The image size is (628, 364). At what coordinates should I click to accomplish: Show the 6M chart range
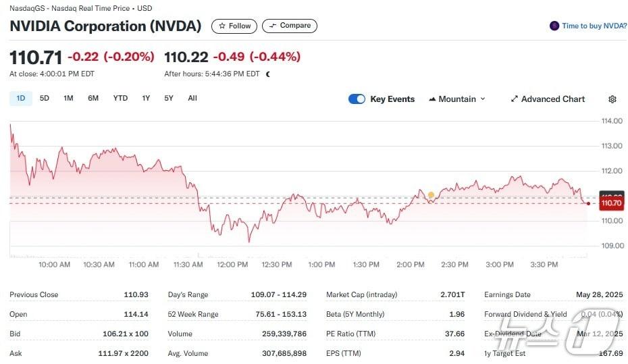pyautogui.click(x=93, y=99)
